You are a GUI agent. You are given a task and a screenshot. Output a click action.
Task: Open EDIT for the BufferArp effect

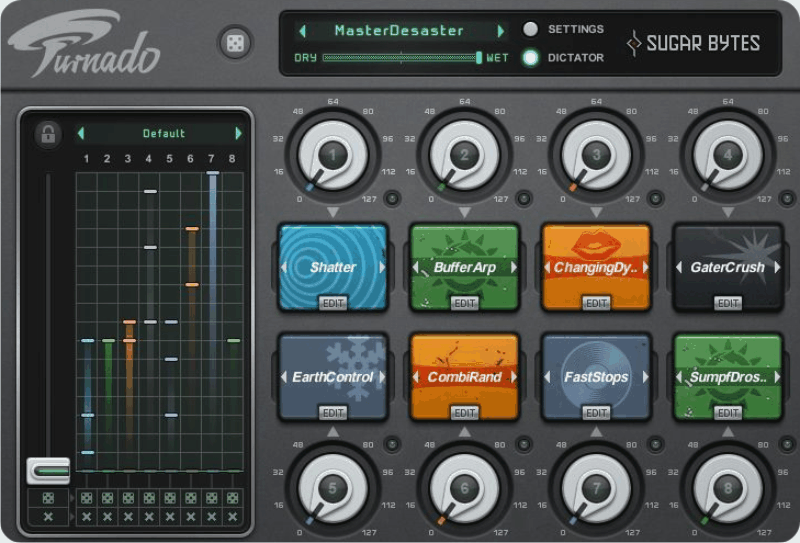pyautogui.click(x=465, y=302)
